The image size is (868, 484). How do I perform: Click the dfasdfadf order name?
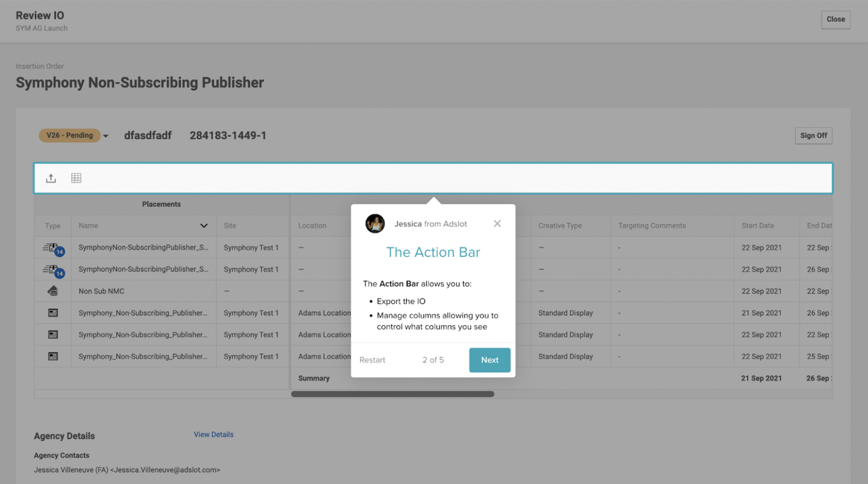[148, 135]
